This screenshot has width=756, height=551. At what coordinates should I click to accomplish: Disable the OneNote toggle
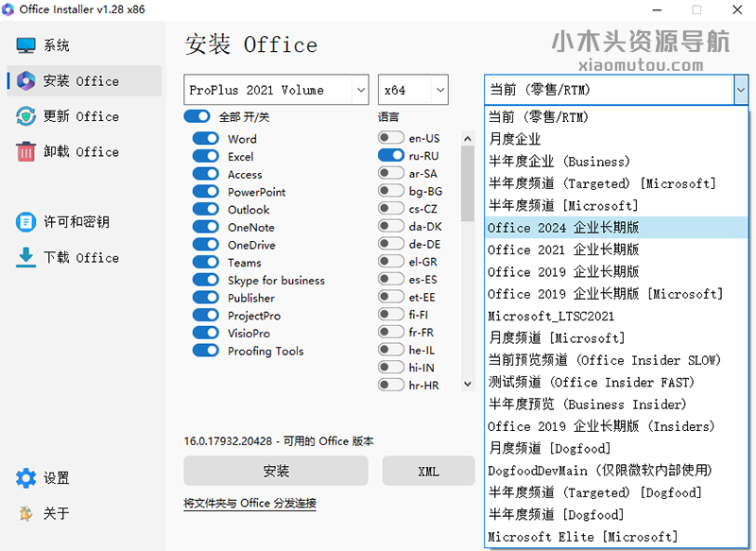click(206, 227)
